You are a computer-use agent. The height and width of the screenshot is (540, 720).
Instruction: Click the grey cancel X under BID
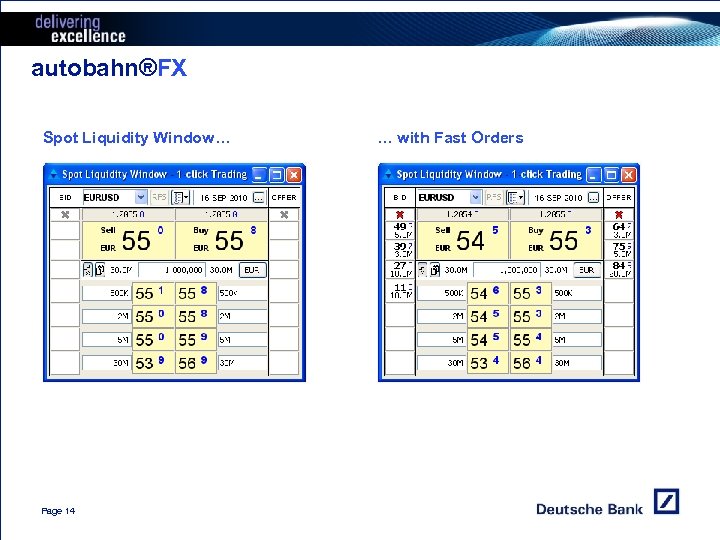(x=65, y=214)
